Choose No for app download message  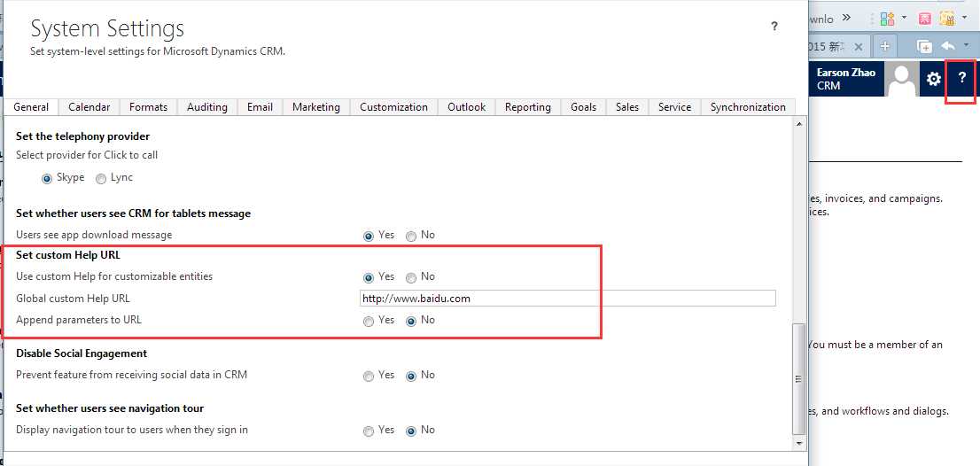411,237
